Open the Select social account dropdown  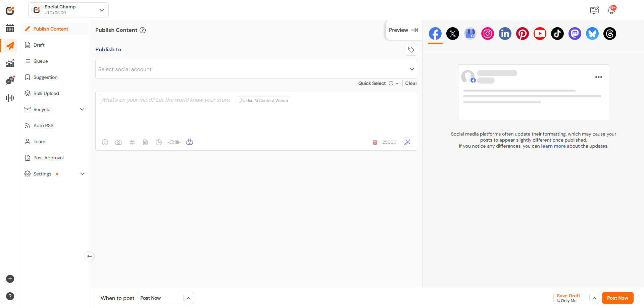[x=256, y=69]
